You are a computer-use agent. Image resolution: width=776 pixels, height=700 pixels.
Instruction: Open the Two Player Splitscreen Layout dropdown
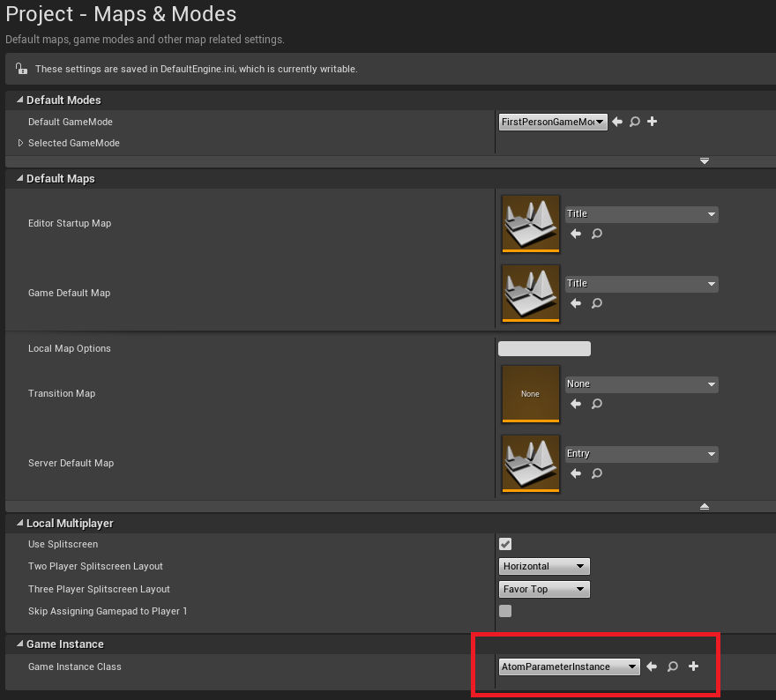click(x=544, y=566)
